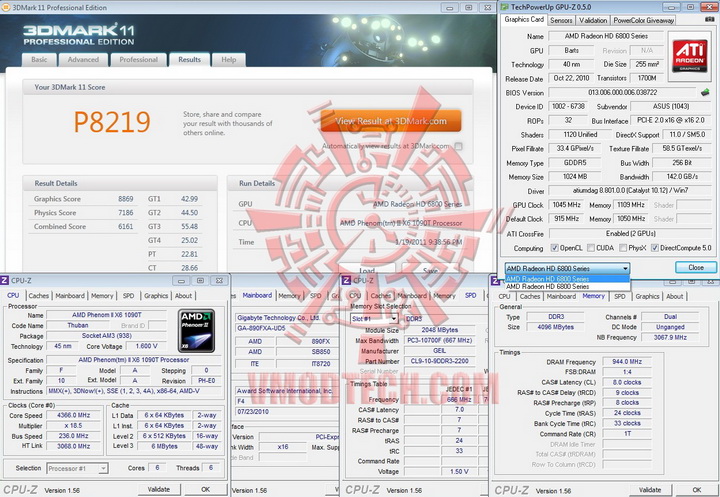The height and width of the screenshot is (497, 720).
Task: Choose the highlighted AMD Radeon HD 6800 Series entry
Action: 567,279
